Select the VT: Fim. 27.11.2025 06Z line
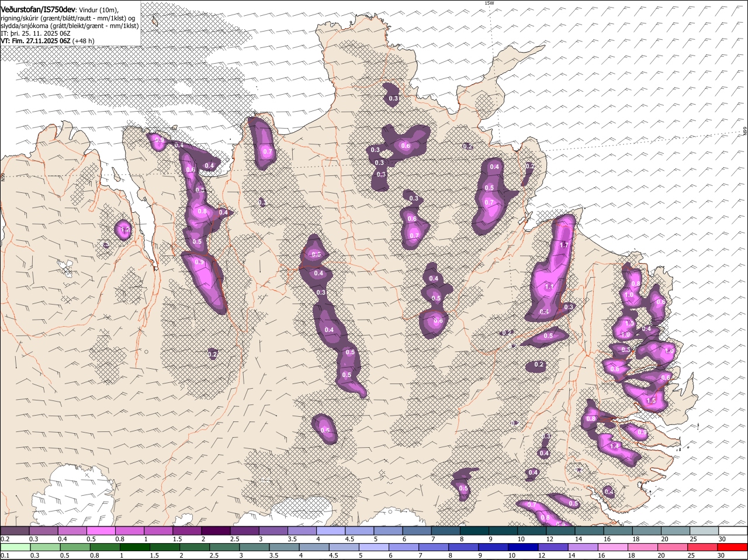Screen dimensions: 748x560 click(x=35, y=41)
